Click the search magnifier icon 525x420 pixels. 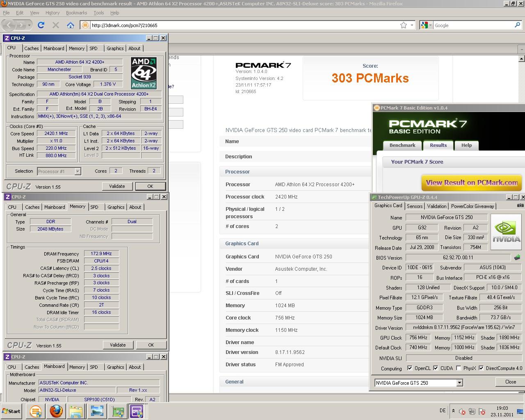click(517, 25)
